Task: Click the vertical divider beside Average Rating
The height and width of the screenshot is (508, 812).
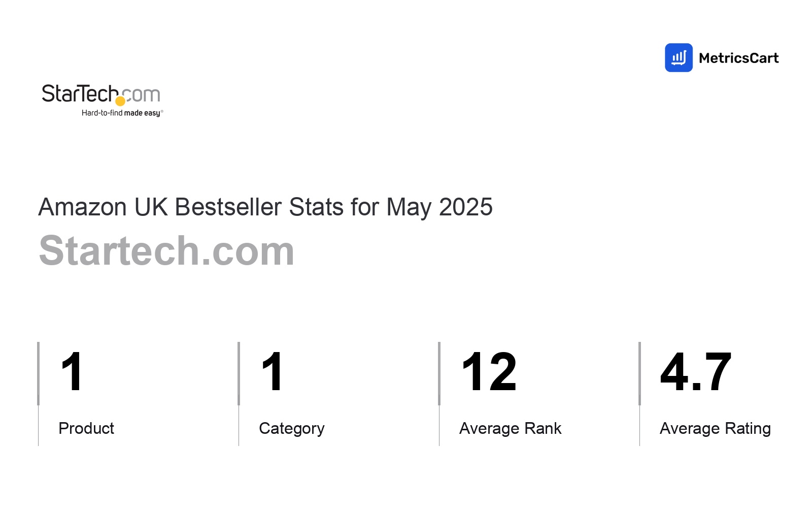Action: (x=639, y=394)
